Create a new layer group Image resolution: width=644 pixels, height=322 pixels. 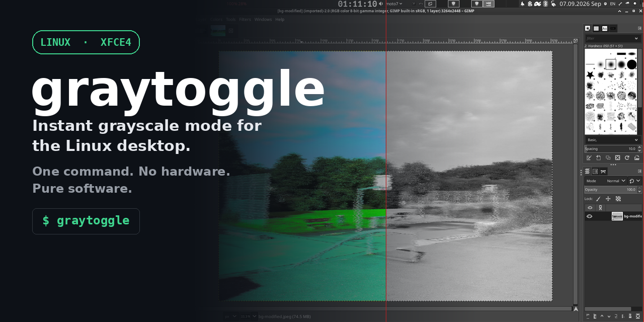click(595, 316)
